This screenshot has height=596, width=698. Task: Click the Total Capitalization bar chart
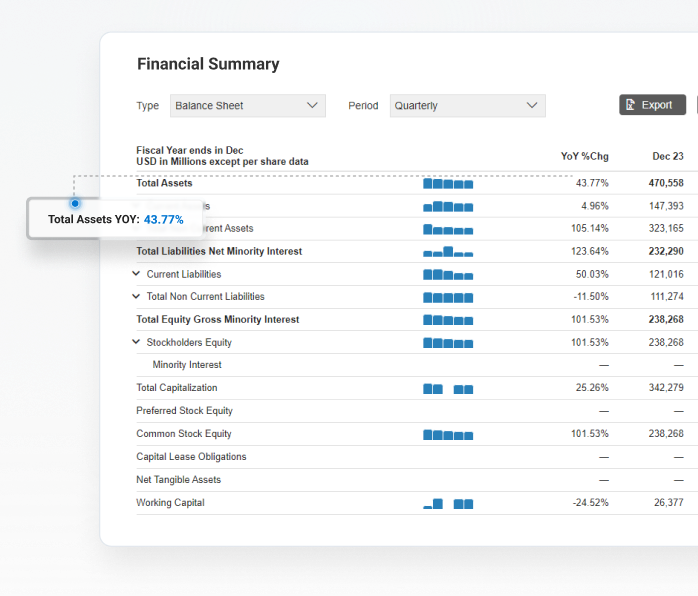click(448, 389)
